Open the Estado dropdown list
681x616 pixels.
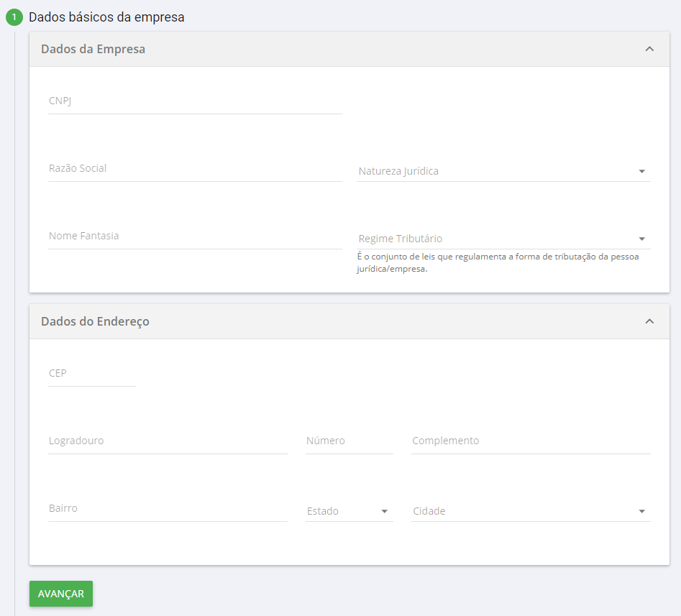point(349,511)
